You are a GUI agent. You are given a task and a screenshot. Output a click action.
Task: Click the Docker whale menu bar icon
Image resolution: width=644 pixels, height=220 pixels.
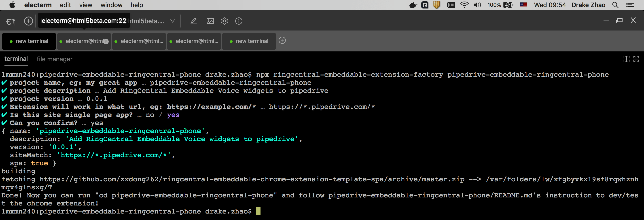tap(413, 5)
